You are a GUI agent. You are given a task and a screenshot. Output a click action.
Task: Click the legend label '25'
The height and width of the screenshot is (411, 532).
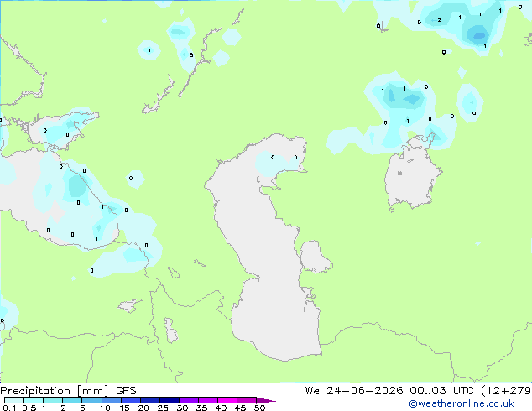[x=163, y=408]
